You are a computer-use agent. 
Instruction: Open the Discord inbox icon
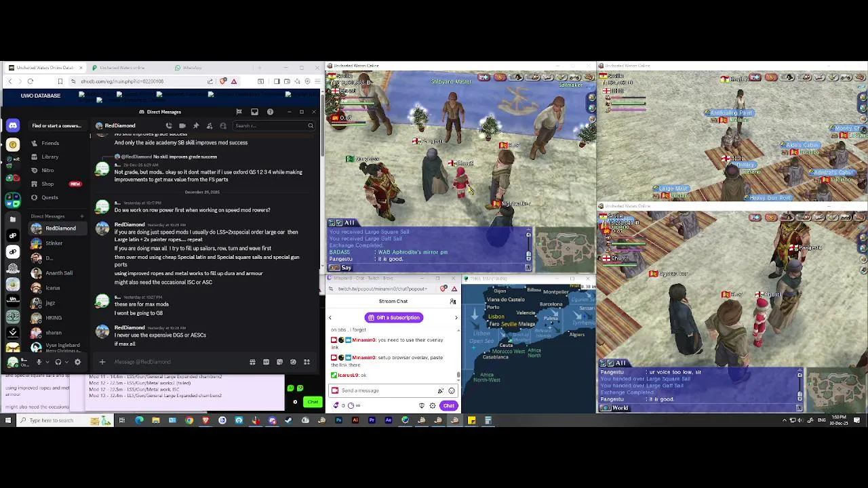(254, 112)
